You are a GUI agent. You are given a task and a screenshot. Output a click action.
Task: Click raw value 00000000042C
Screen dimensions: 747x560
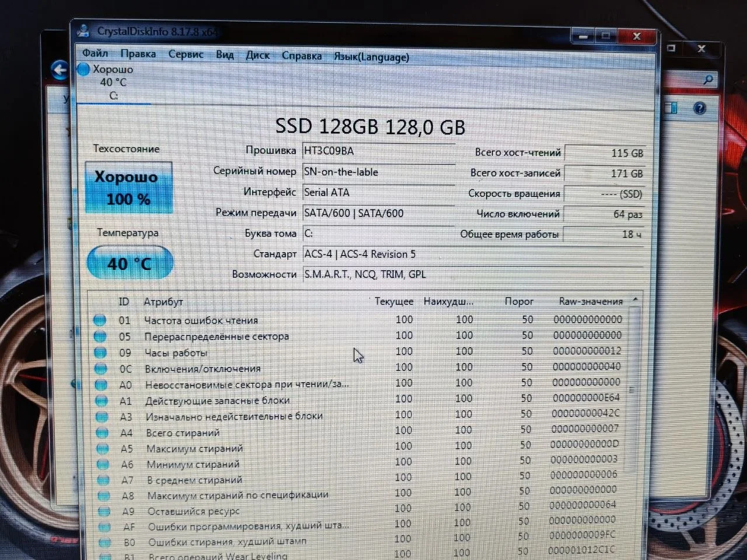coord(585,413)
